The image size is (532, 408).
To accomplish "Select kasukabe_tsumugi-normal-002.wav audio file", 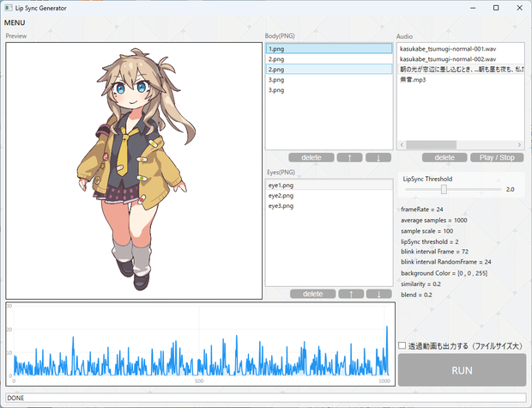I will tap(461, 59).
